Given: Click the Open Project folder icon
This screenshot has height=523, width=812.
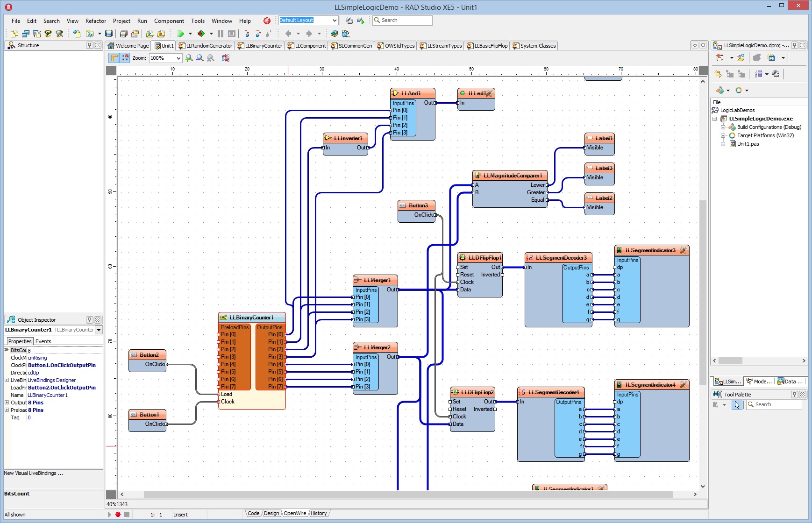Looking at the screenshot, I should tap(90, 34).
